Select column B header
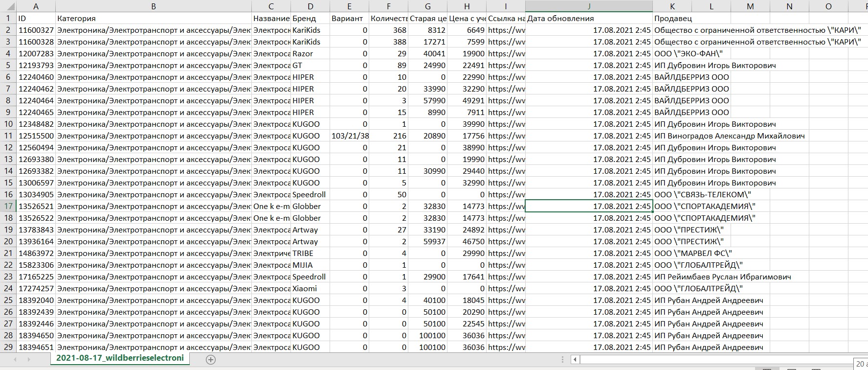Screen dimensions: 868x370 154,6
